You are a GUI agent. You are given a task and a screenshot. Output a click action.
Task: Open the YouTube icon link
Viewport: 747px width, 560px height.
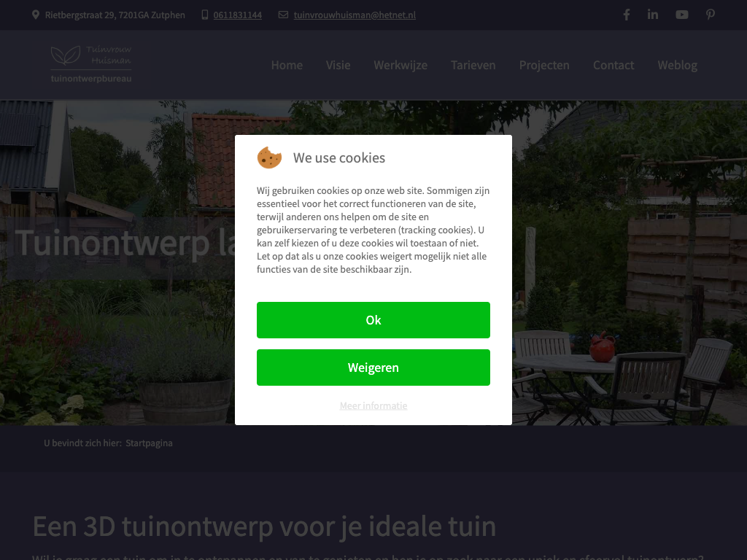coord(682,15)
